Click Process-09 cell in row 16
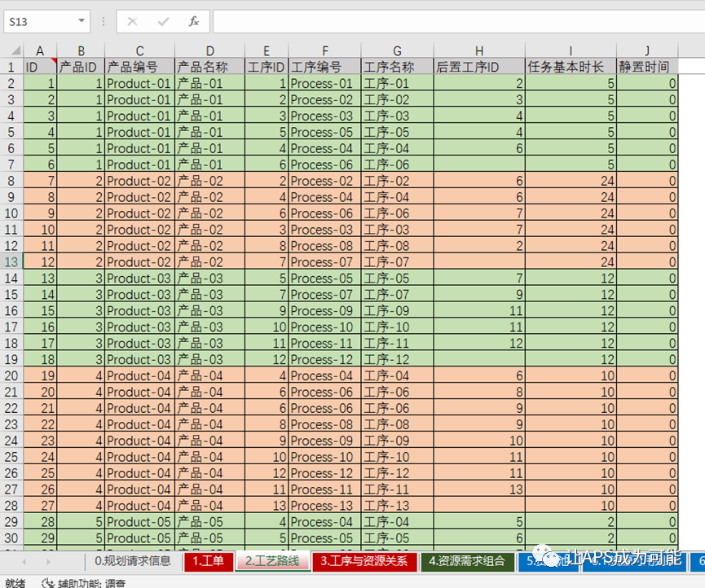Viewport: 705px width, 588px height. (x=325, y=311)
